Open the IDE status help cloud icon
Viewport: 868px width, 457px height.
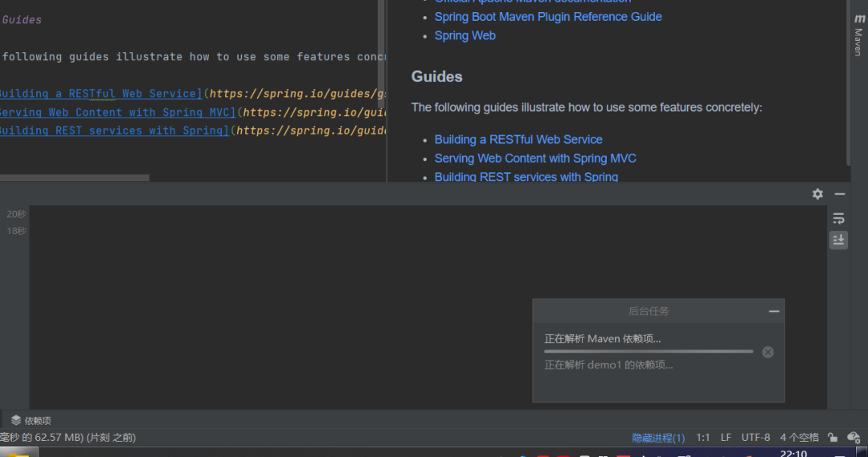click(854, 438)
